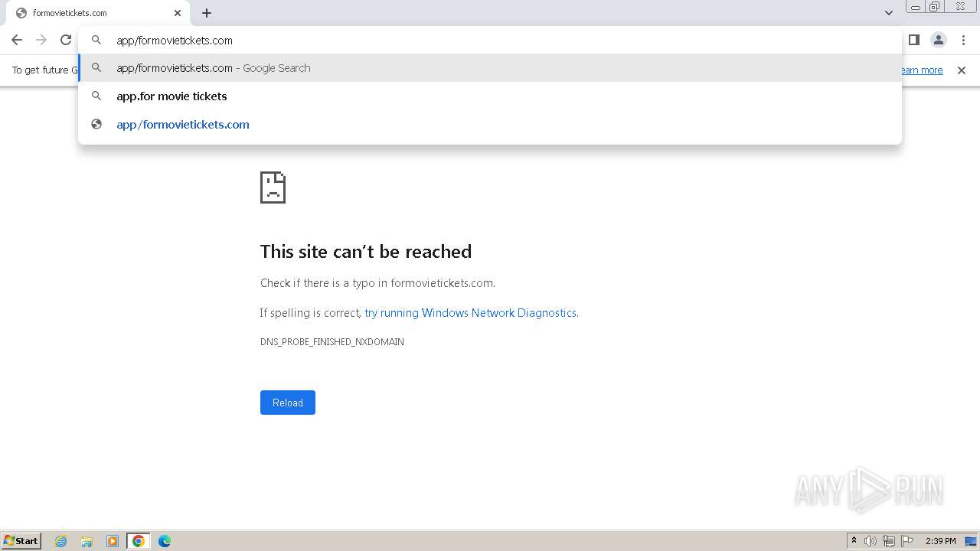Go back to the previous page
The height and width of the screenshot is (551, 980).
[x=17, y=40]
